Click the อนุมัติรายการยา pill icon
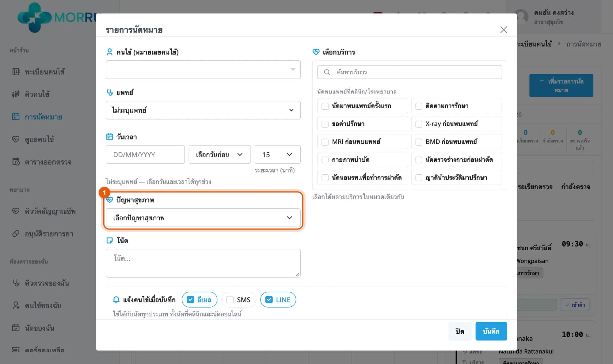Screen dimensions: 613x364 tap(16, 234)
